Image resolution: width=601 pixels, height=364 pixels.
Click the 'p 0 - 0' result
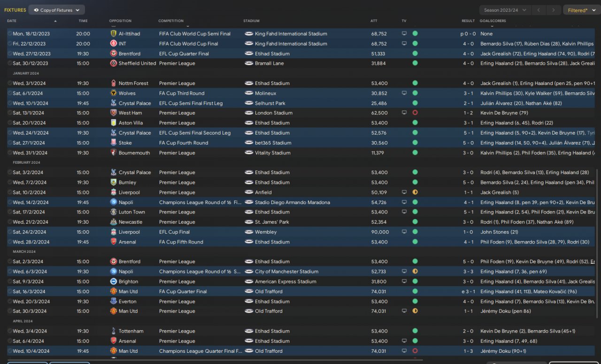(468, 34)
